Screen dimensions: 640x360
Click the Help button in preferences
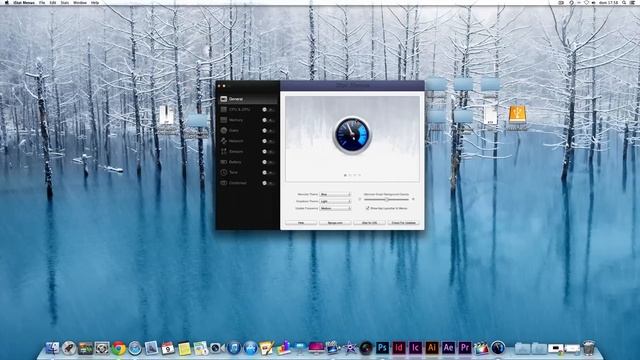[301, 222]
